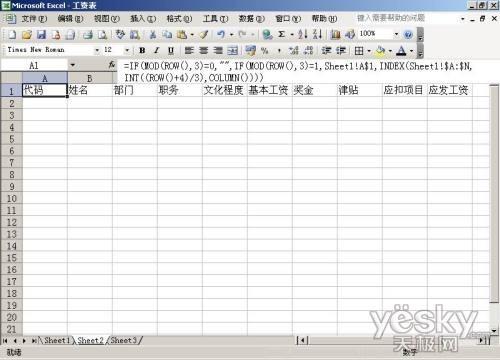
Task: Decrease indent icon
Action: (x=326, y=51)
